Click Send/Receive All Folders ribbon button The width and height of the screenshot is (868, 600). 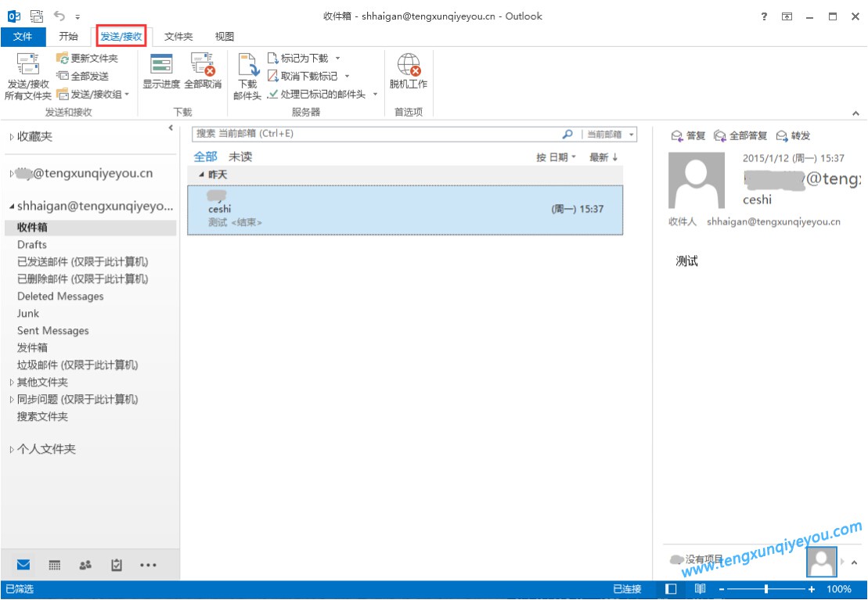27,77
